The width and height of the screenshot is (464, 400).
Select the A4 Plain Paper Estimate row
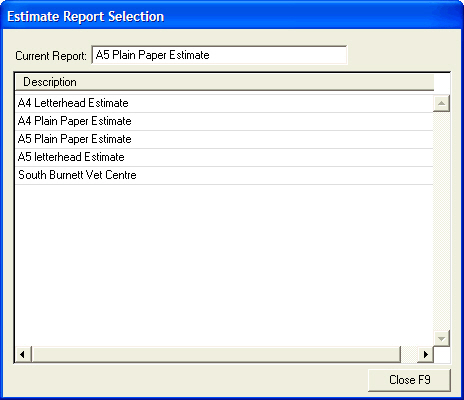(224, 121)
